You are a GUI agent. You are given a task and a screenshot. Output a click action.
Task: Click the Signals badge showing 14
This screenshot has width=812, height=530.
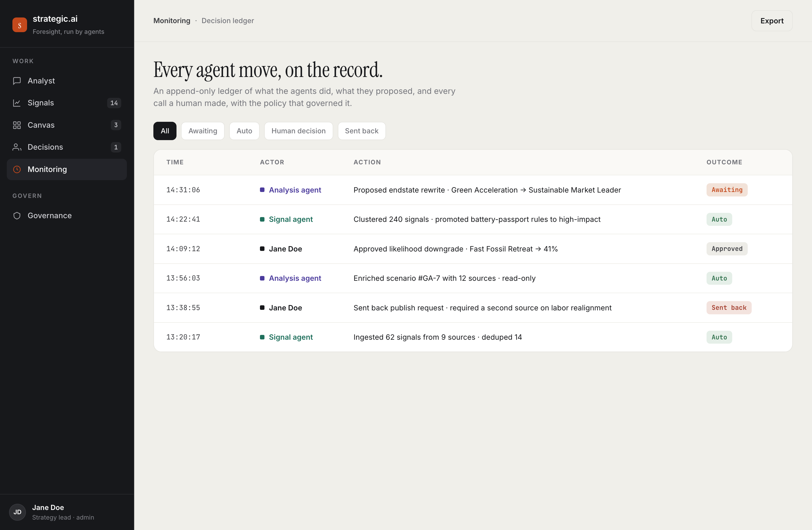pyautogui.click(x=114, y=103)
